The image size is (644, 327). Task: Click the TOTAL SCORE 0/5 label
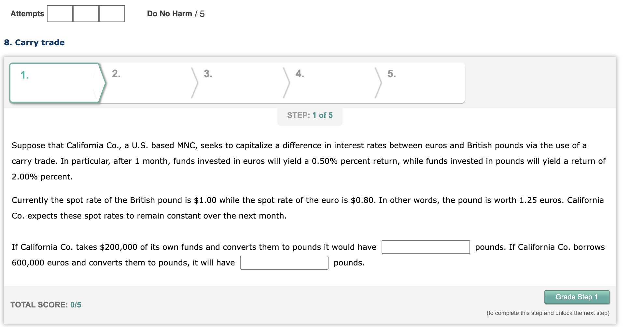[46, 305]
